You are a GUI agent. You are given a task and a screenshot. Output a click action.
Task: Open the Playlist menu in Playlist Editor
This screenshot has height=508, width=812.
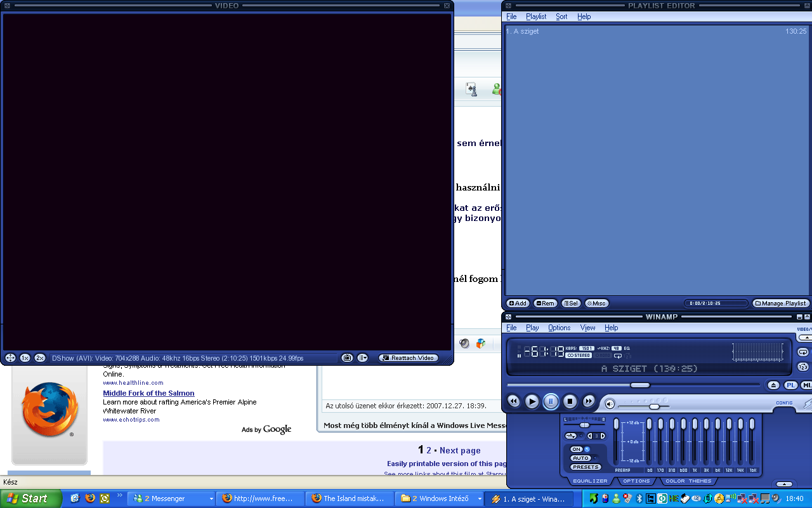(536, 17)
